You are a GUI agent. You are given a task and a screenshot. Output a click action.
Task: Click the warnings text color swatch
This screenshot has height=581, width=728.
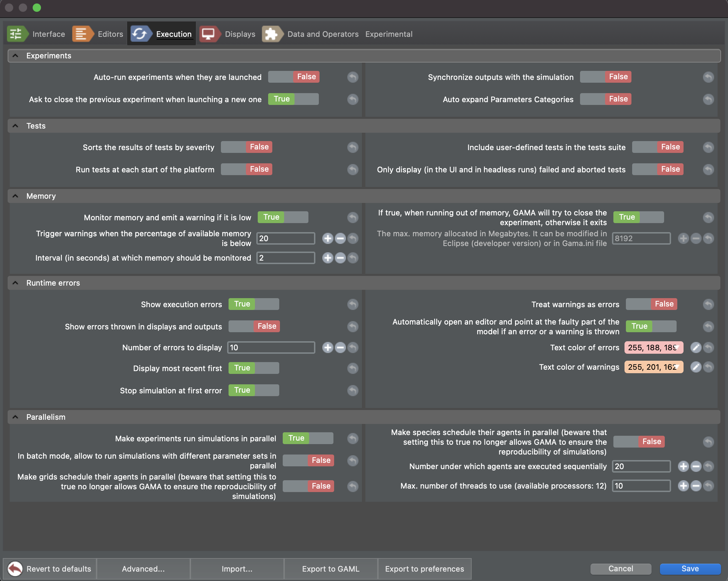click(x=653, y=367)
